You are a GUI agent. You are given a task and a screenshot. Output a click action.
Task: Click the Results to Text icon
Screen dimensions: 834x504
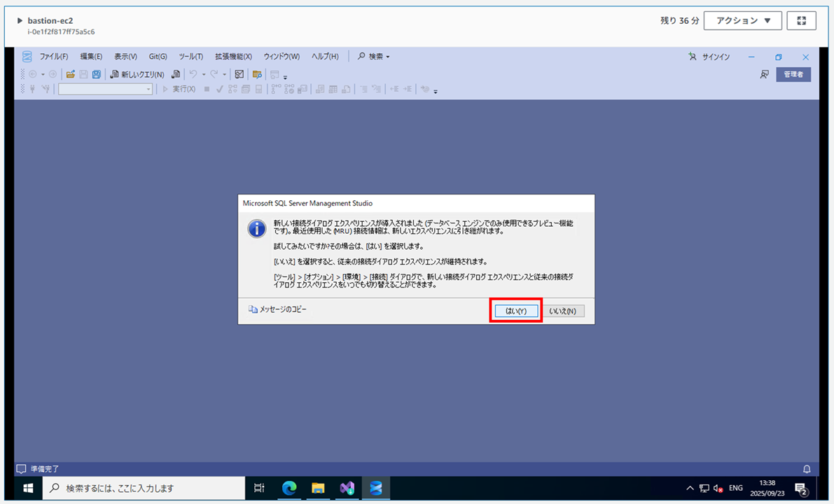click(319, 90)
